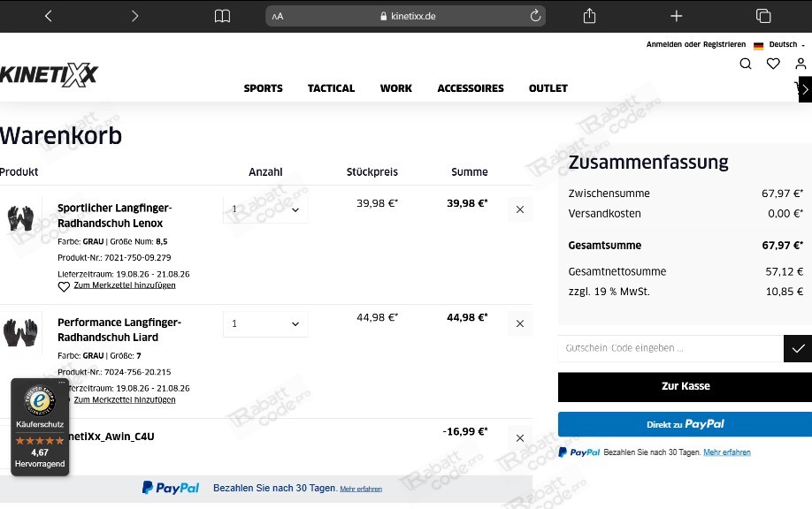Open the Deutsch language dropdown
812x509 pixels.
pos(786,44)
